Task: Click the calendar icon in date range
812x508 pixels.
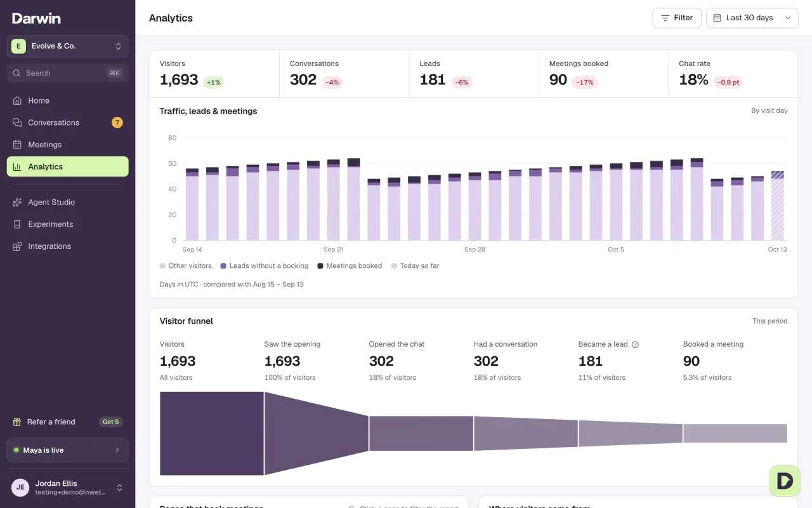Action: pos(717,18)
